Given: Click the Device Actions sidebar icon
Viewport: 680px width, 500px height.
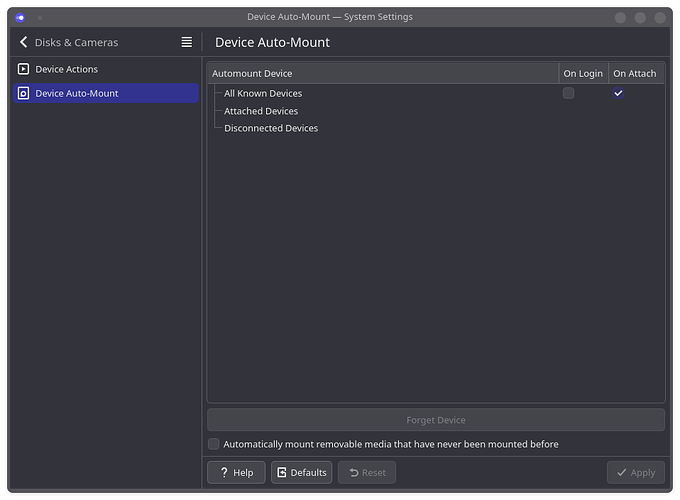Looking at the screenshot, I should tap(23, 69).
